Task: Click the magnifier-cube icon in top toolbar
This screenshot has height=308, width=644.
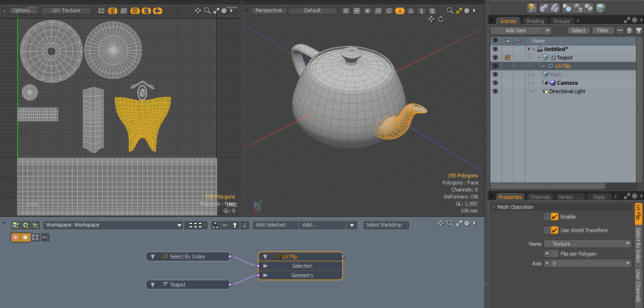Action: (x=532, y=7)
